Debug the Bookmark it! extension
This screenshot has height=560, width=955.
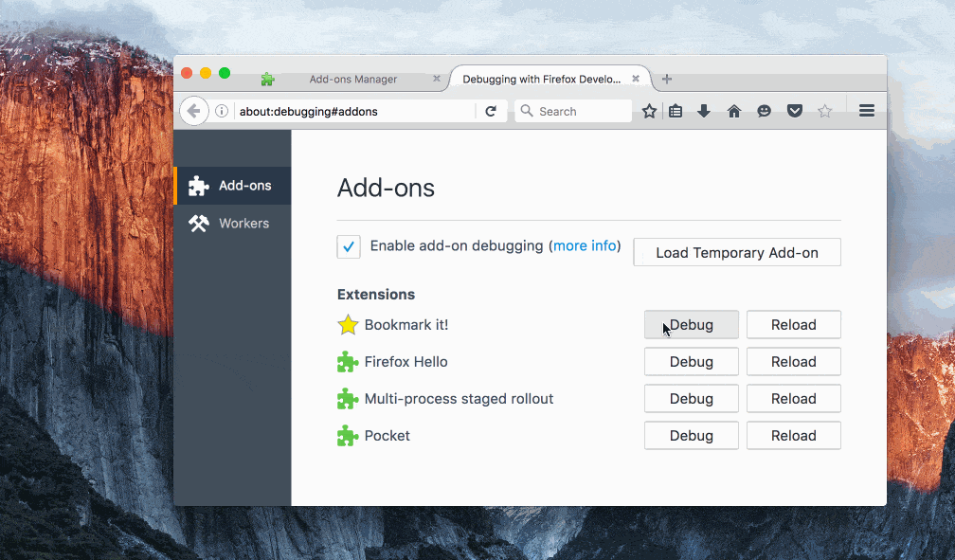point(692,325)
